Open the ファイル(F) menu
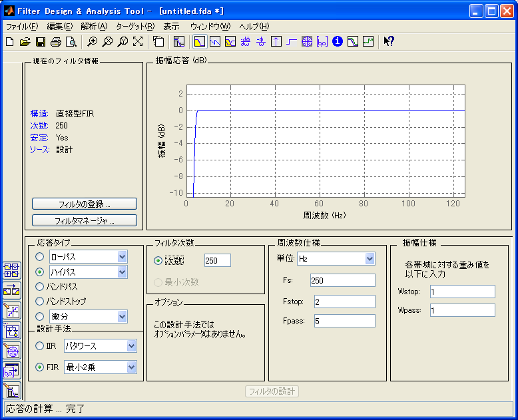 (22, 27)
